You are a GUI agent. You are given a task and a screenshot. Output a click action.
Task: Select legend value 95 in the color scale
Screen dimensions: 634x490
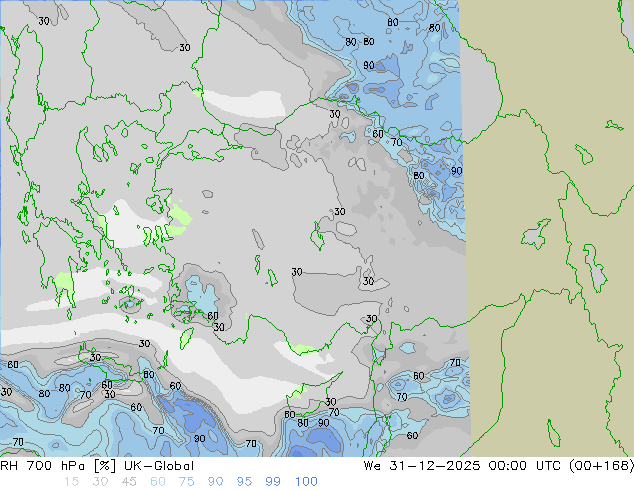pos(244,482)
